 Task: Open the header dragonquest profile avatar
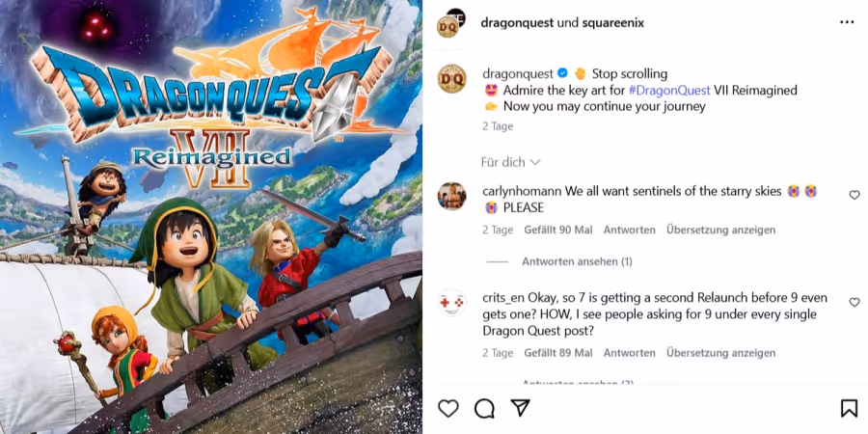click(451, 23)
